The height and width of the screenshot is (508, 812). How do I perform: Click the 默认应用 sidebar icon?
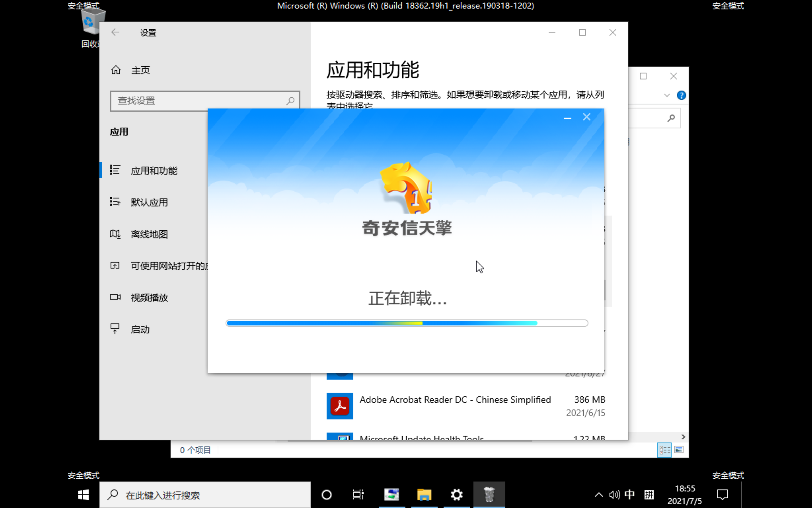(x=115, y=202)
